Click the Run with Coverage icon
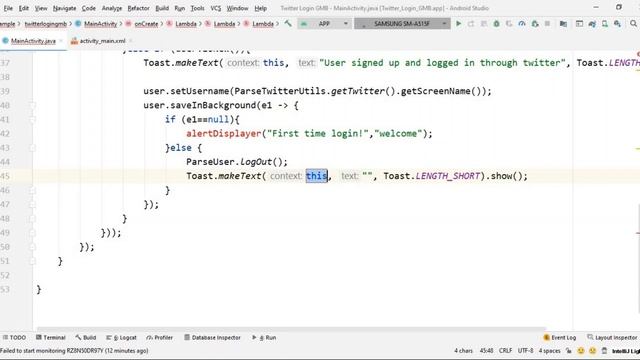The width and height of the screenshot is (640, 360). [509, 24]
